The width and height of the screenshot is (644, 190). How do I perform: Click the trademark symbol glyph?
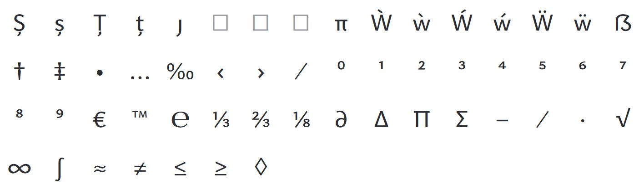140,115
